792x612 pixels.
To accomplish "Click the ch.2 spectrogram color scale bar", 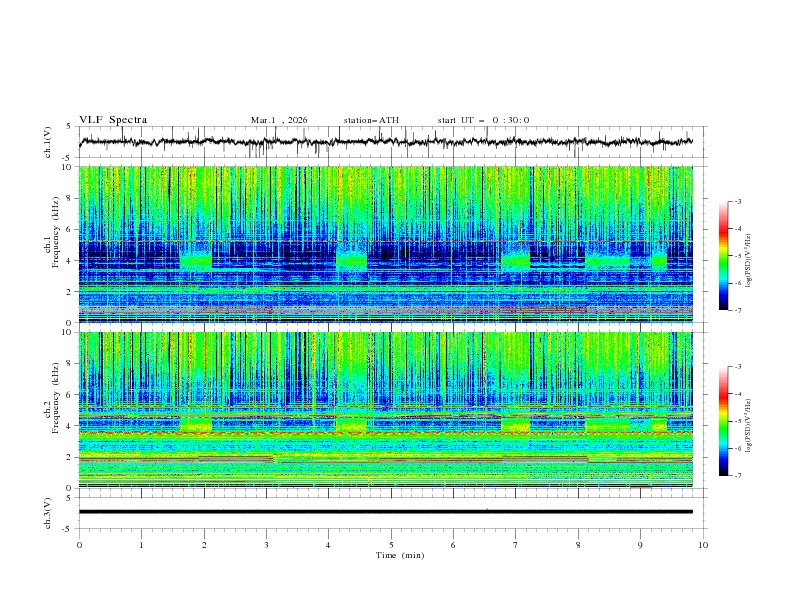I will (723, 421).
